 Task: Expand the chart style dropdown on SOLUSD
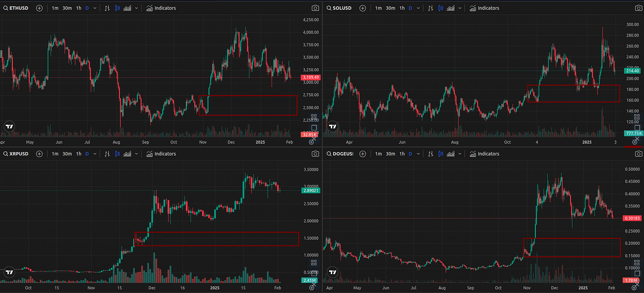(x=460, y=8)
